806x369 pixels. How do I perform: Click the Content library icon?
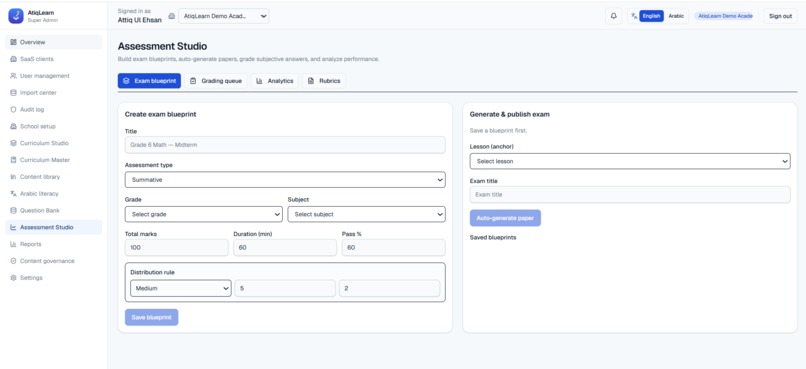(x=13, y=177)
